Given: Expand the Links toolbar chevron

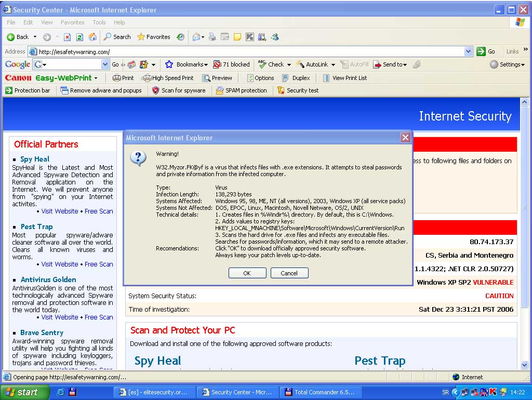Looking at the screenshot, I should click(x=526, y=49).
